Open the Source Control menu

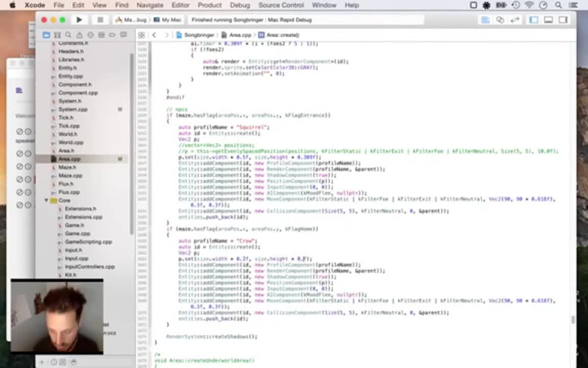[x=281, y=5]
